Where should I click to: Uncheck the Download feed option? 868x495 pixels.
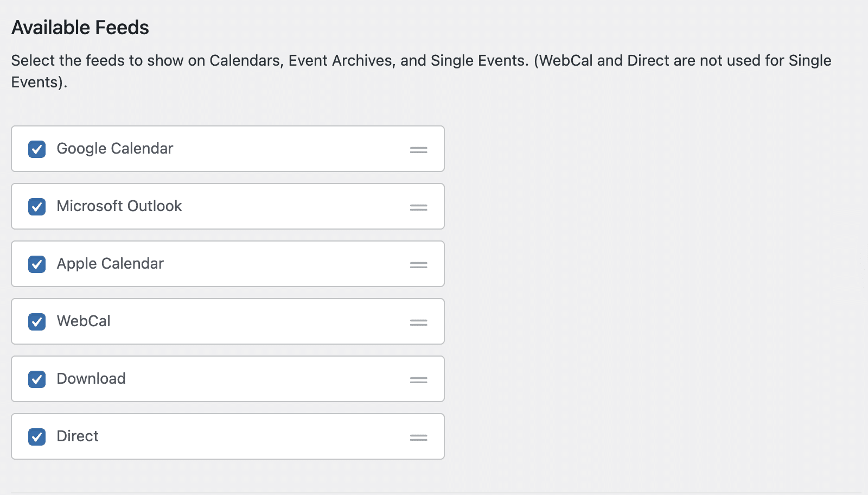[36, 379]
